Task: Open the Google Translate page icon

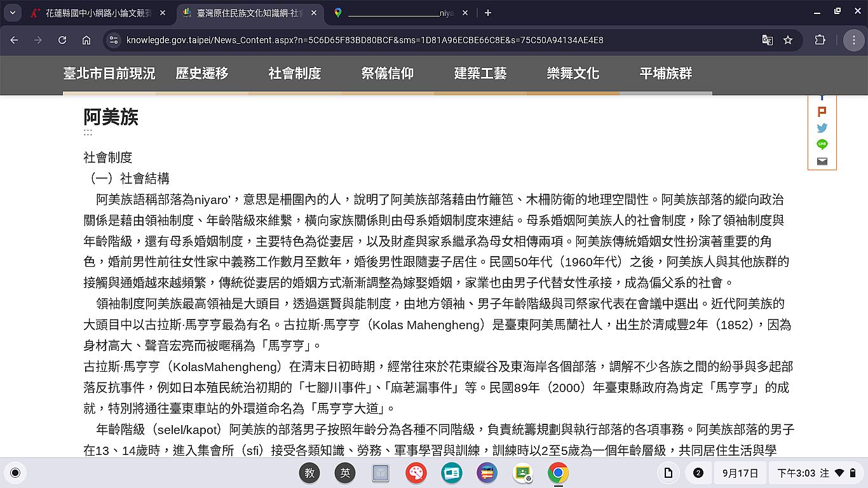Action: point(768,40)
